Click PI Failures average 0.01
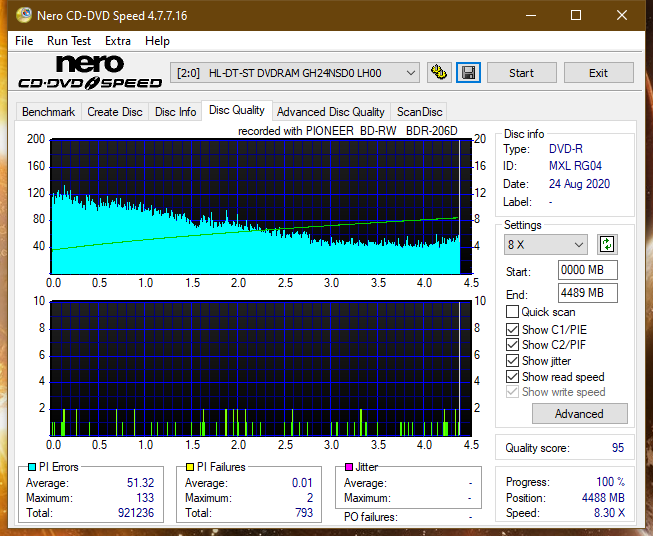This screenshot has height=536, width=653. [x=302, y=483]
